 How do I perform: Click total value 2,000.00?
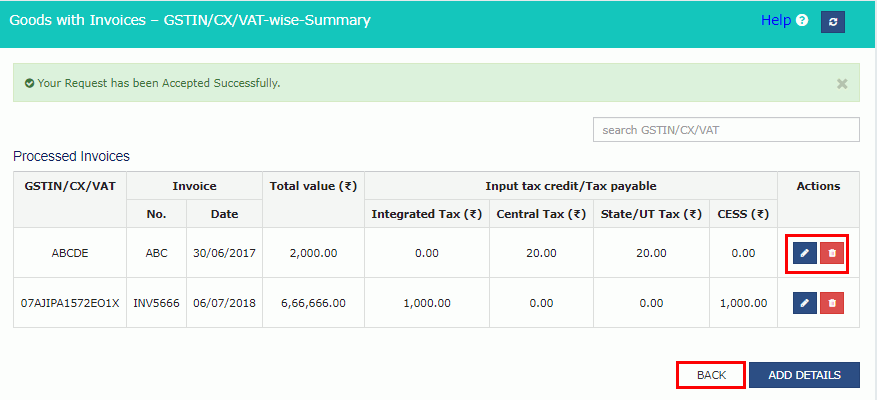coord(313,253)
